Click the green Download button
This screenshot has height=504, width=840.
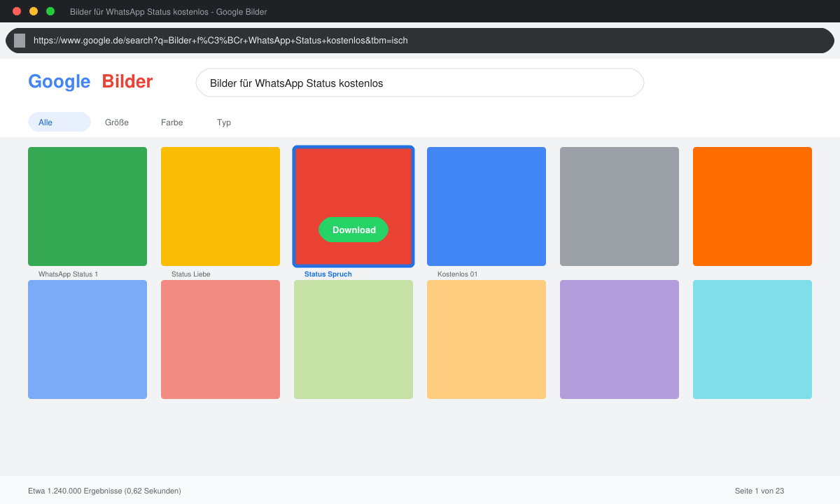tap(353, 230)
